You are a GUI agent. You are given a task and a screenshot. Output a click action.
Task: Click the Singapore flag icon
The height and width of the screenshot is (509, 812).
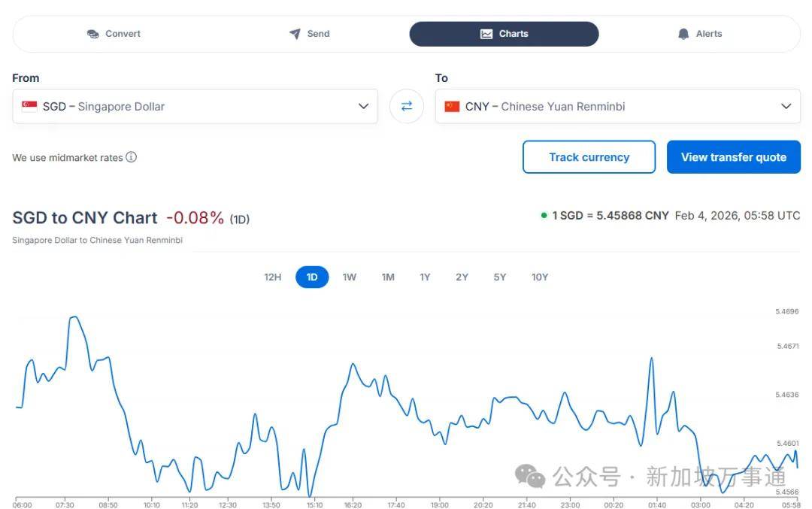tap(29, 106)
